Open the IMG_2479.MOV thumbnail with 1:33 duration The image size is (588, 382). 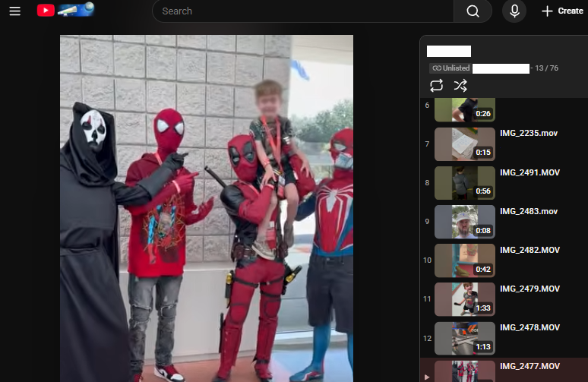click(x=464, y=299)
